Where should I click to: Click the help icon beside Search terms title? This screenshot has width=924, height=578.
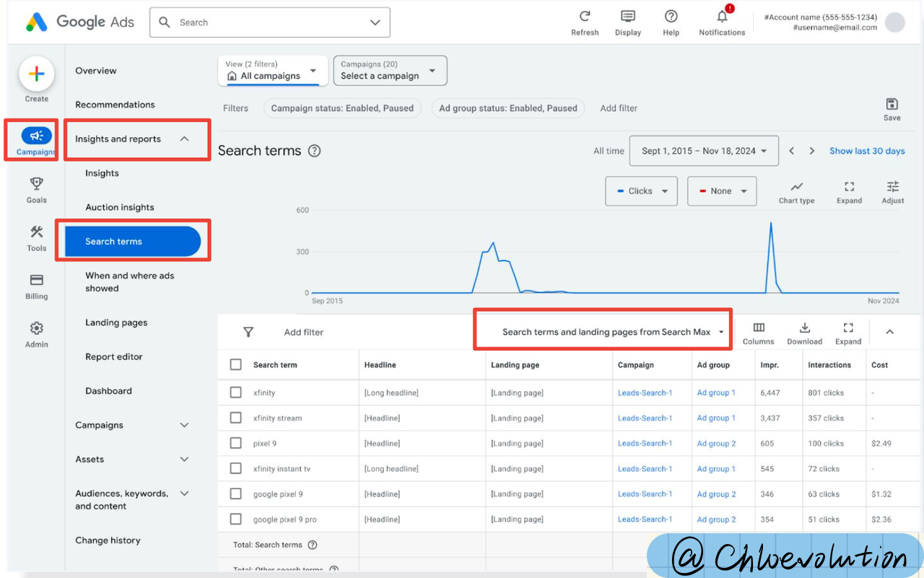(314, 151)
